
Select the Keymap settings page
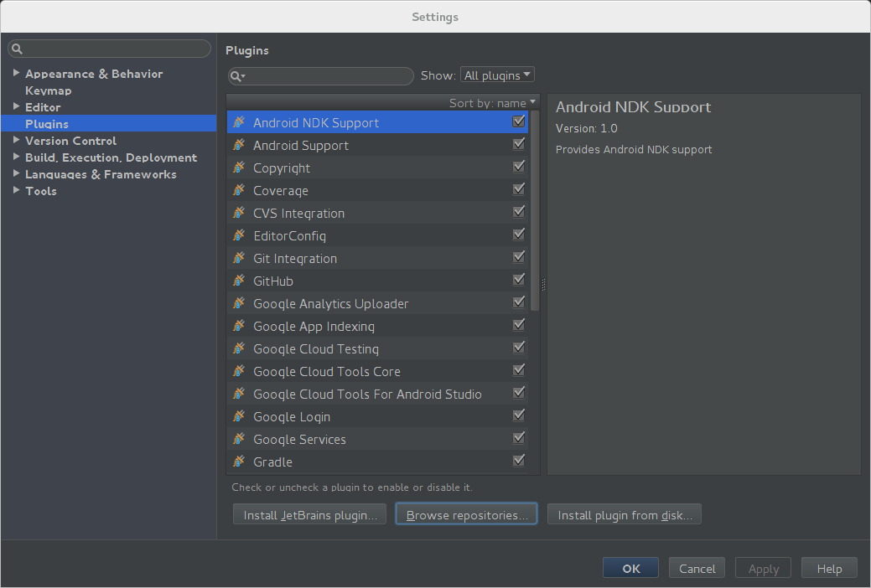point(49,90)
